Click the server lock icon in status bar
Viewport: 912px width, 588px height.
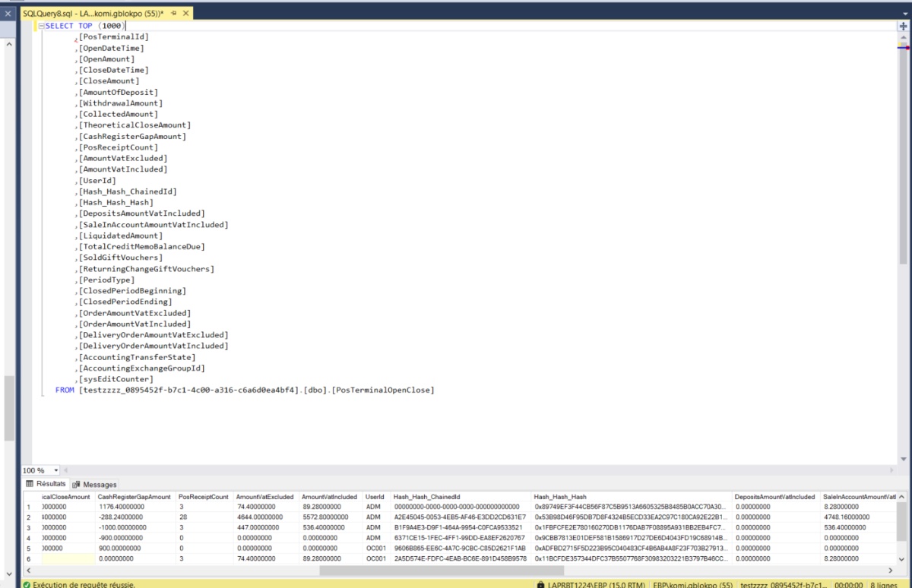[540, 585]
